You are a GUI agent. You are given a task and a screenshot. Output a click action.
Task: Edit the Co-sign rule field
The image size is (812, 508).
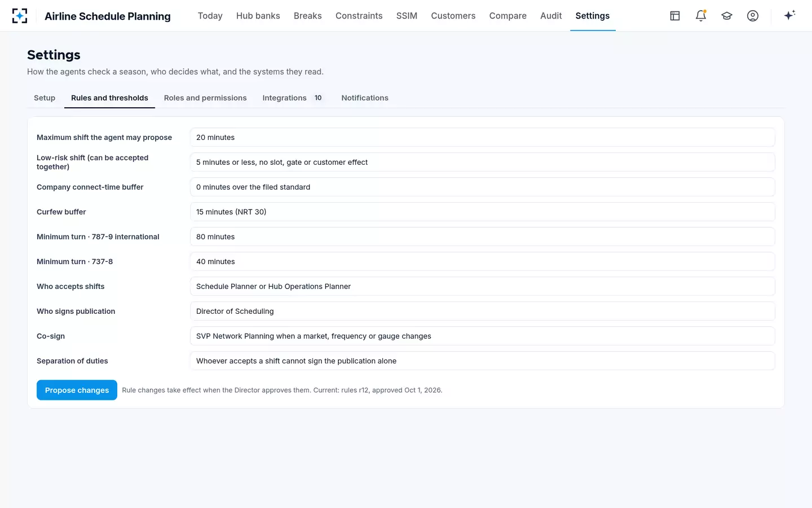point(483,336)
